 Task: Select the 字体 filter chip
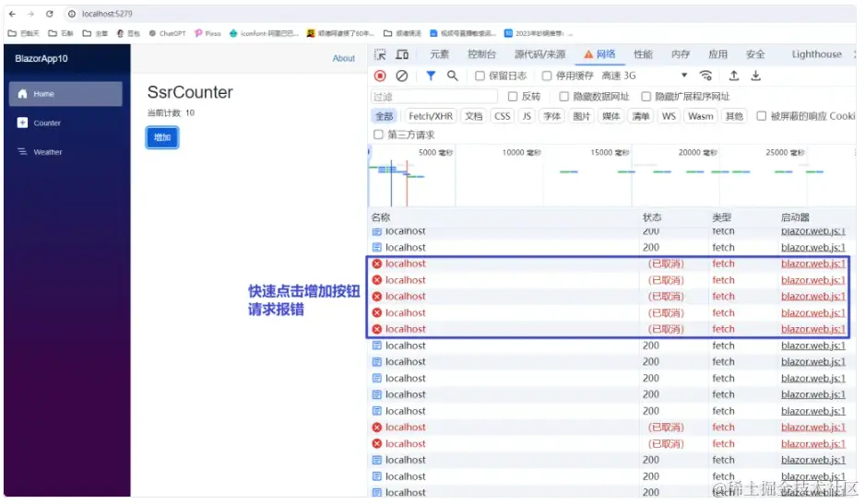tap(552, 116)
